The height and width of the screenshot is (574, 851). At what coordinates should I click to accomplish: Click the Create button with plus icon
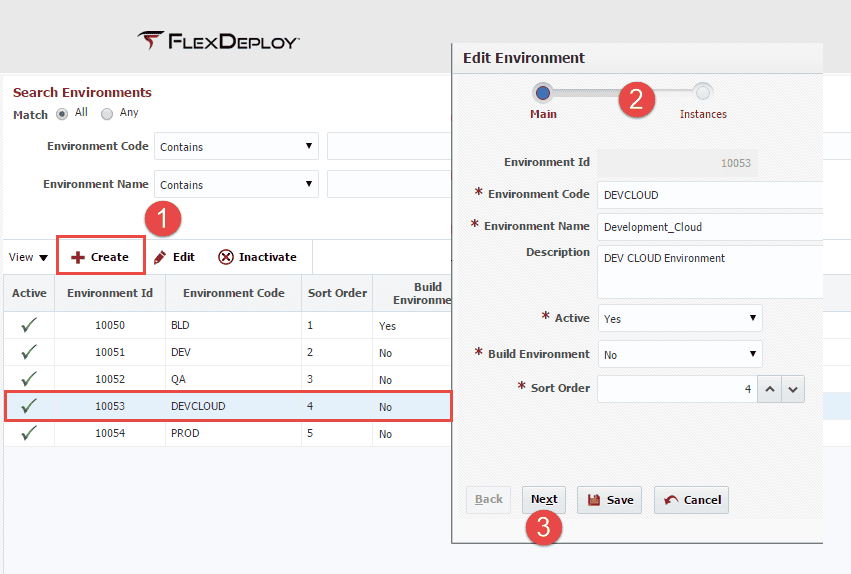click(101, 256)
